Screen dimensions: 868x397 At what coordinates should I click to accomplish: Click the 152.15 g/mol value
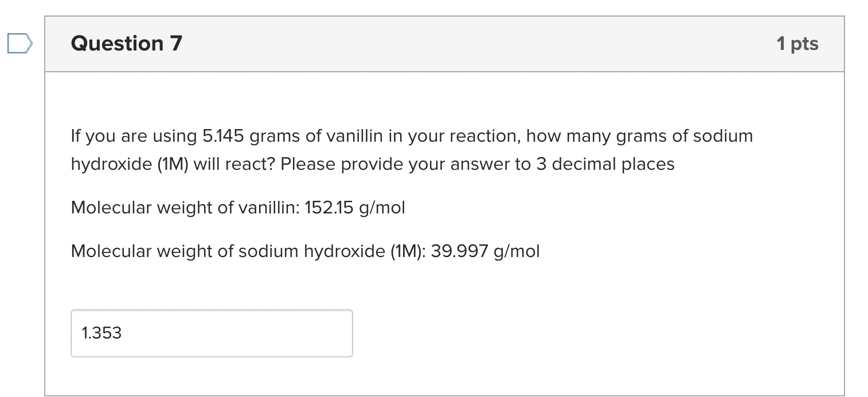pos(355,207)
